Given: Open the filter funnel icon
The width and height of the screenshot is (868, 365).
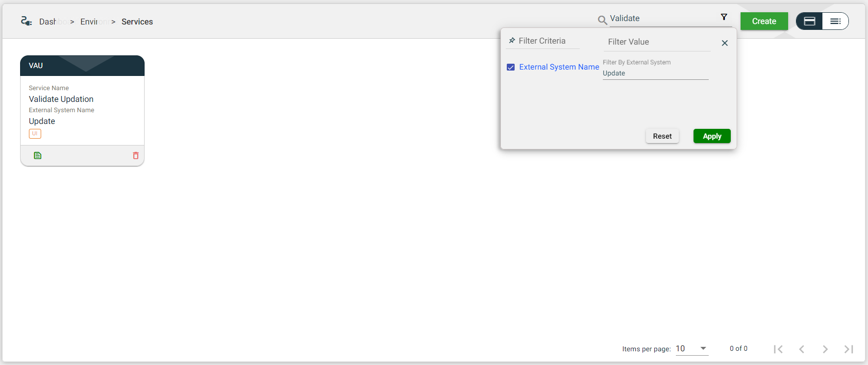Looking at the screenshot, I should pyautogui.click(x=724, y=17).
